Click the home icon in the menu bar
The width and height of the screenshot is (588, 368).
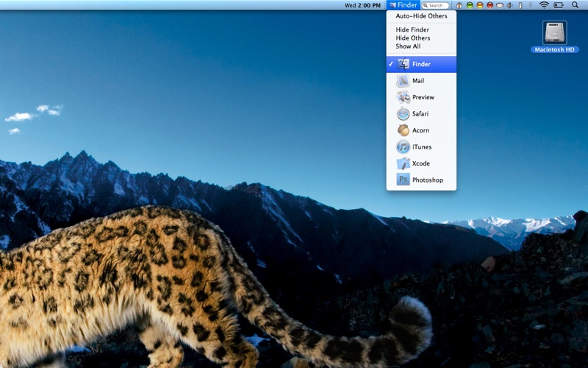[459, 5]
